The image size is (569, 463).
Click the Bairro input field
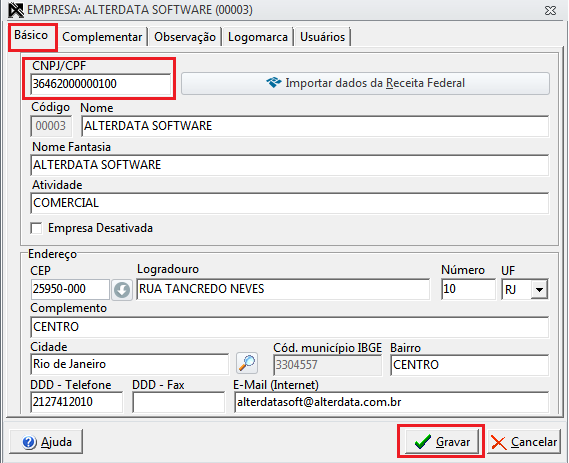point(470,365)
